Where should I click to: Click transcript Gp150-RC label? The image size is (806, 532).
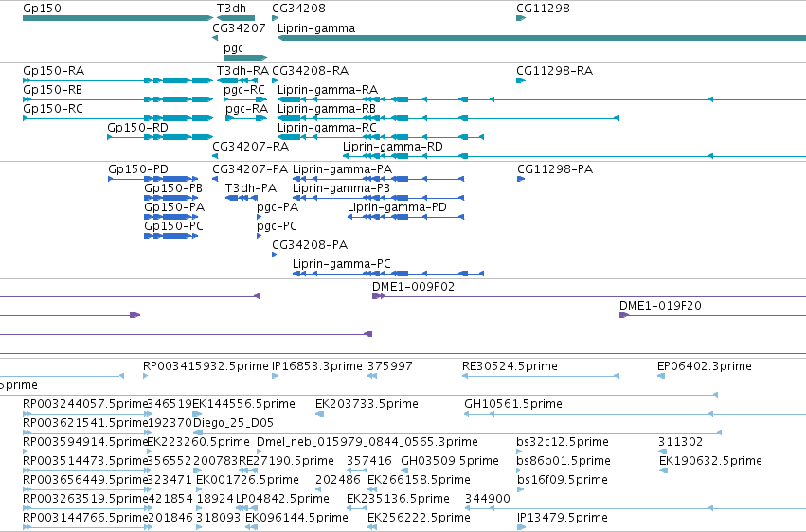tap(53, 108)
